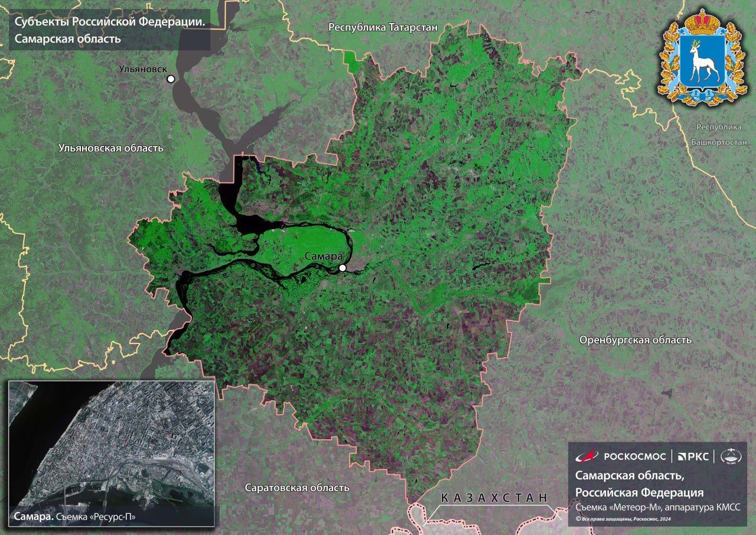Click the РКС logo
The height and width of the screenshot is (535, 756).
[x=692, y=456]
